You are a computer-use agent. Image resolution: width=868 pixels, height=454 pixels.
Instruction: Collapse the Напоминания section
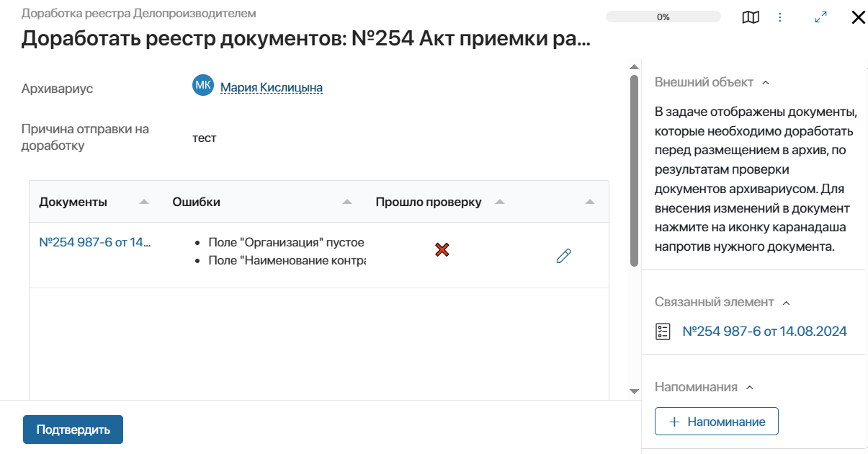pos(750,387)
